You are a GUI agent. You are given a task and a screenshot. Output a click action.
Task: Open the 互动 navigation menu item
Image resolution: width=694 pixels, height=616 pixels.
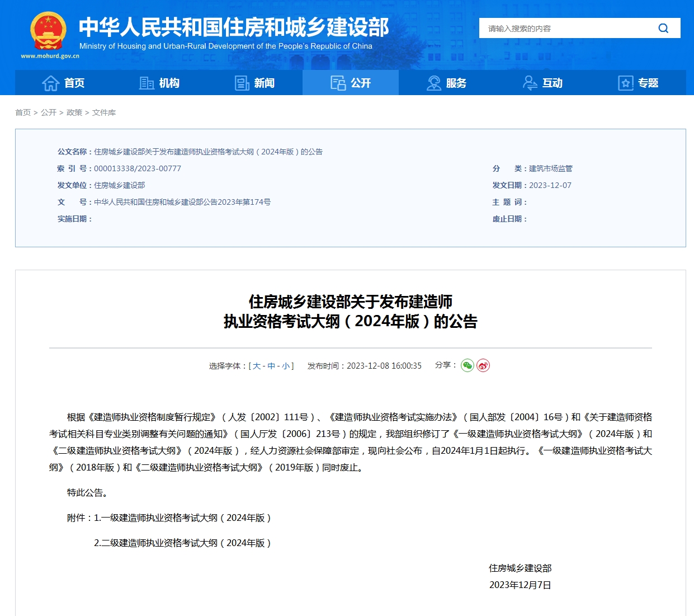click(x=552, y=83)
